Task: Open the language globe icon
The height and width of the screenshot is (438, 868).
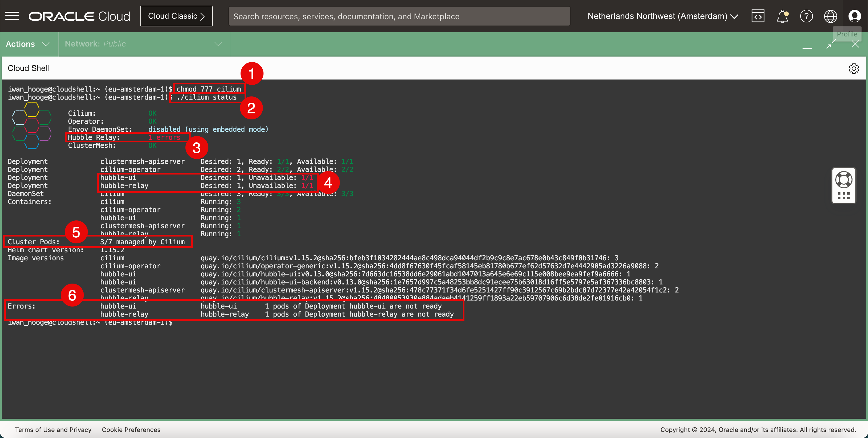Action: click(x=830, y=16)
